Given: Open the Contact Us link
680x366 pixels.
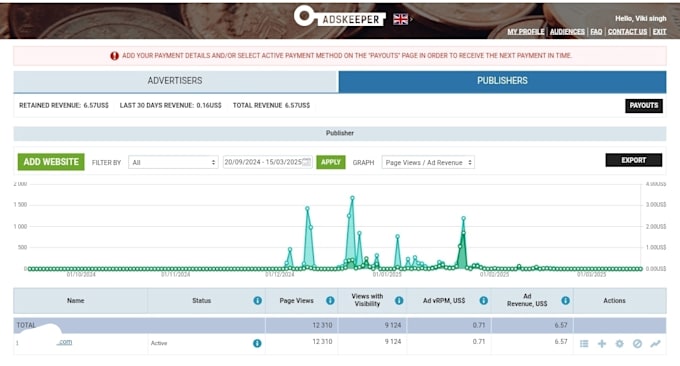Looking at the screenshot, I should tap(627, 32).
